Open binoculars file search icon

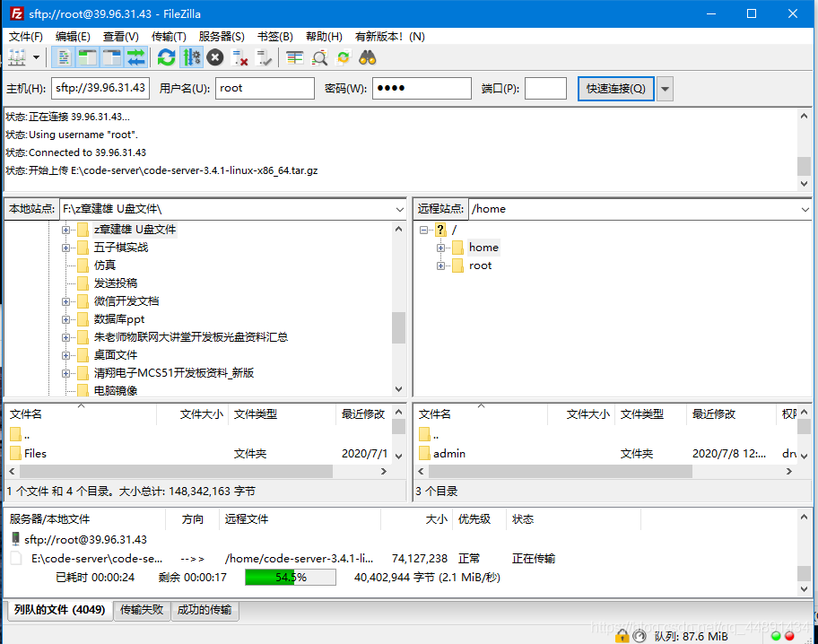(368, 57)
